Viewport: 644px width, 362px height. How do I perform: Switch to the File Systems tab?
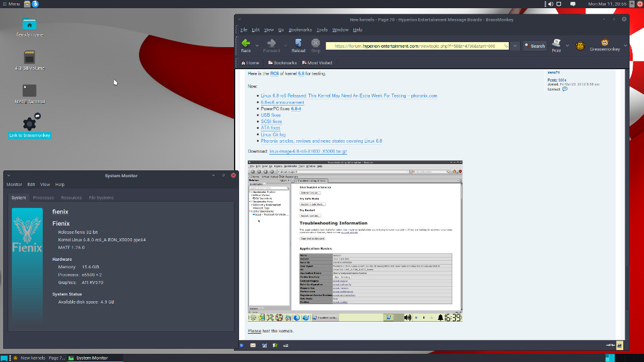coord(101,198)
